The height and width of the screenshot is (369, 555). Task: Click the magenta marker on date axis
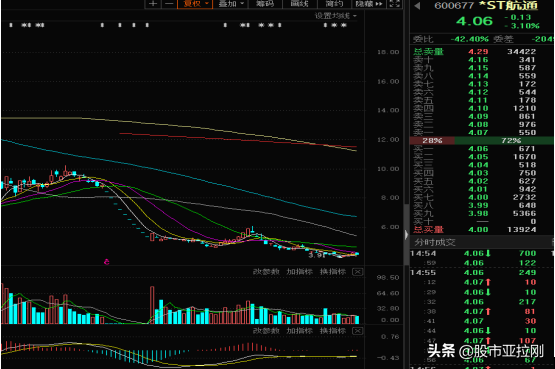tap(107, 262)
